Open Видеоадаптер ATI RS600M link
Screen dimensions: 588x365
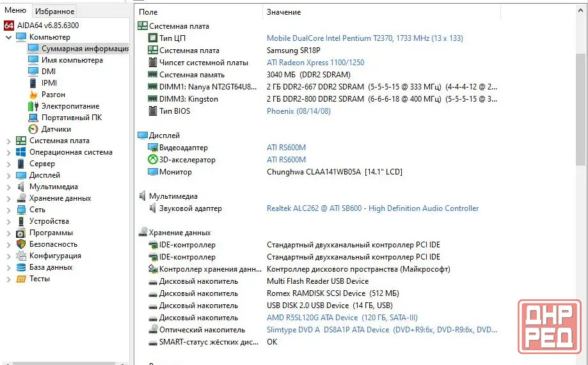(286, 148)
